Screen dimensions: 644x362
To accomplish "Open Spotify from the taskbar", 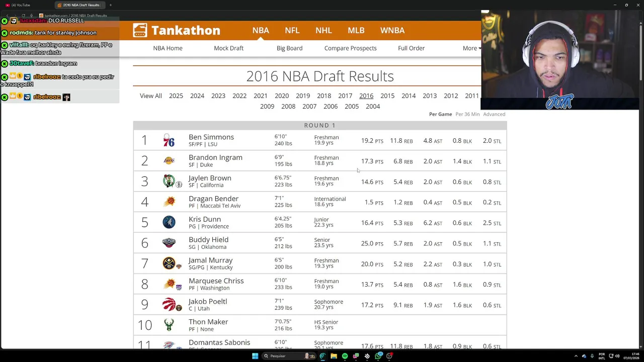I will [345, 356].
